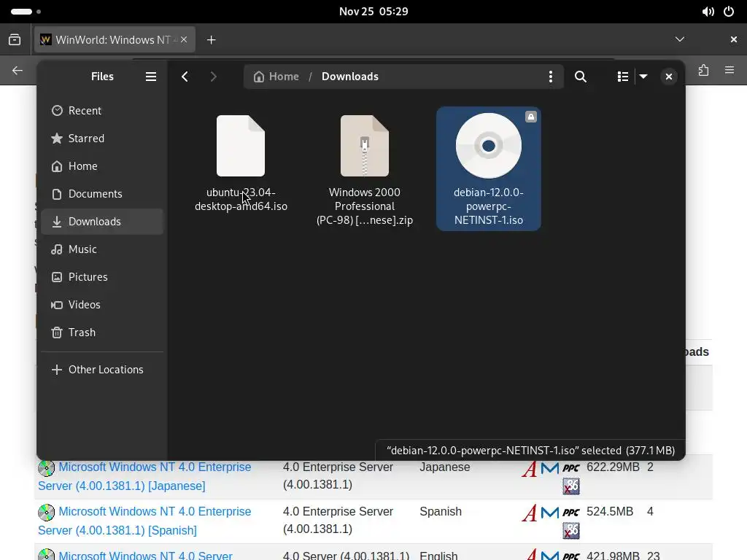Image resolution: width=747 pixels, height=560 pixels.
Task: Open Music in Files sidebar
Action: tap(102, 249)
